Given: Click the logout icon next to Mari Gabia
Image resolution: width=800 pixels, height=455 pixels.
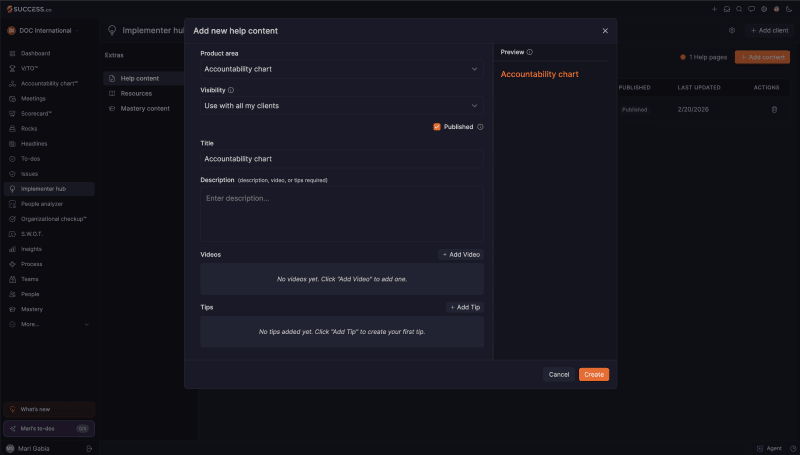Looking at the screenshot, I should point(89,449).
